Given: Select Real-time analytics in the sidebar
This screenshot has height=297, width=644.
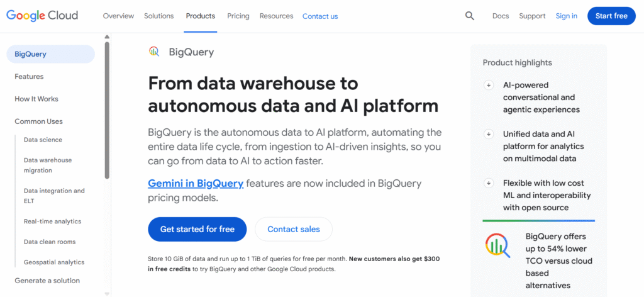Looking at the screenshot, I should (x=52, y=221).
